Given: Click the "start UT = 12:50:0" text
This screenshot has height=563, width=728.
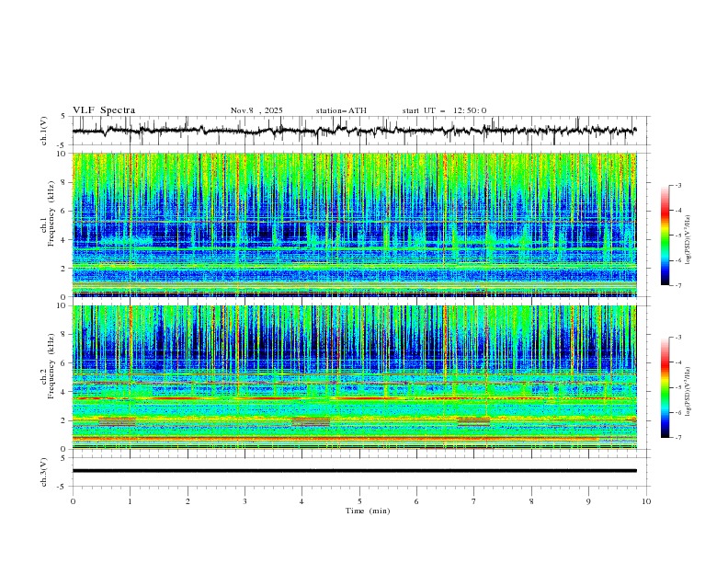Looking at the screenshot, I should 444,110.
